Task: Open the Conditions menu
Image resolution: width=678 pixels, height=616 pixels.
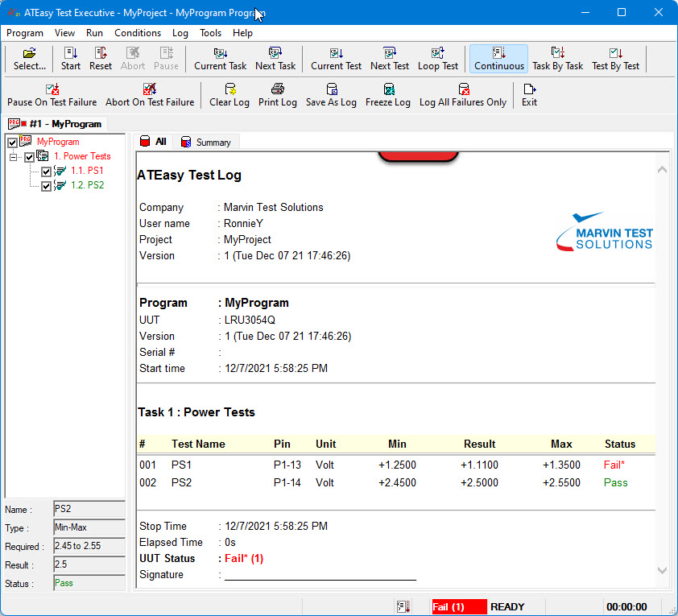Action: click(x=138, y=33)
